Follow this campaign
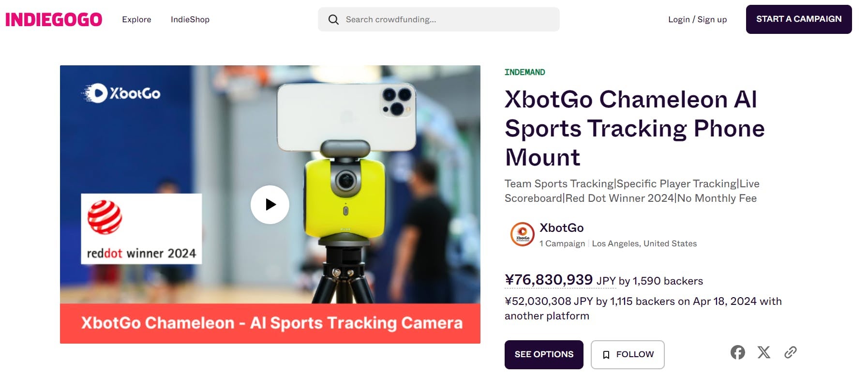This screenshot has width=868, height=377. point(628,355)
